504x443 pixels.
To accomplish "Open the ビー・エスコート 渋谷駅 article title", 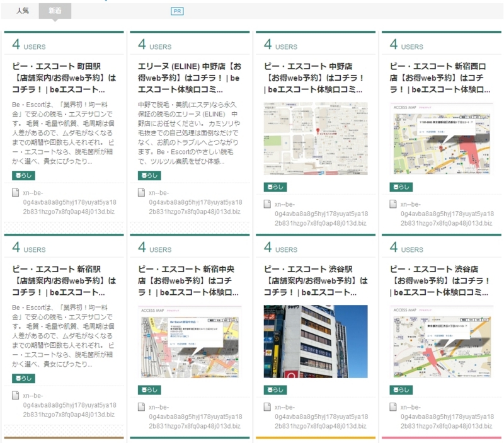I will point(316,280).
